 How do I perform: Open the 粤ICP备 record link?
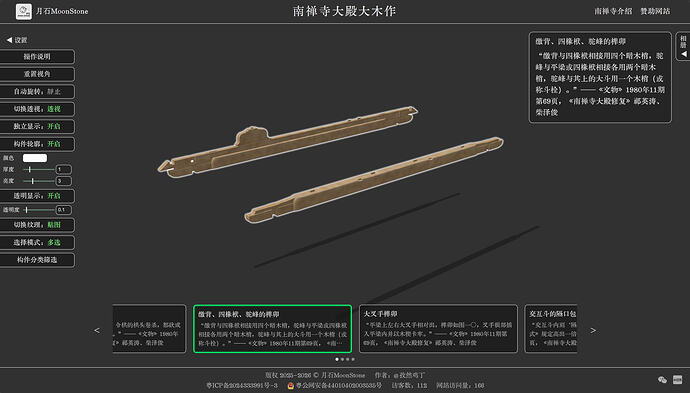(x=242, y=386)
